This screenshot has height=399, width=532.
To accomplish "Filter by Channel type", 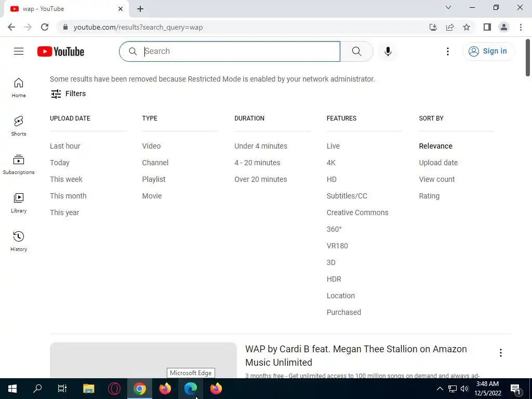I will tap(155, 163).
